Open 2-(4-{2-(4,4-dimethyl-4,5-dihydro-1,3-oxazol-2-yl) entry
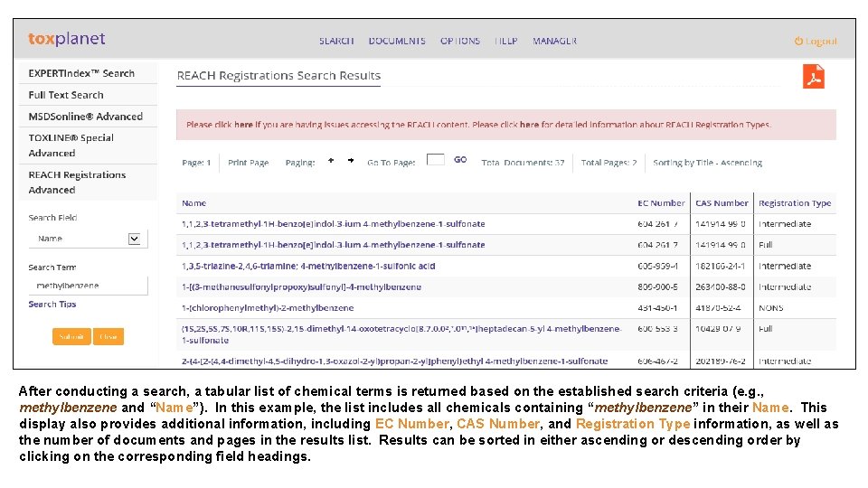The height and width of the screenshot is (488, 868). coord(395,361)
